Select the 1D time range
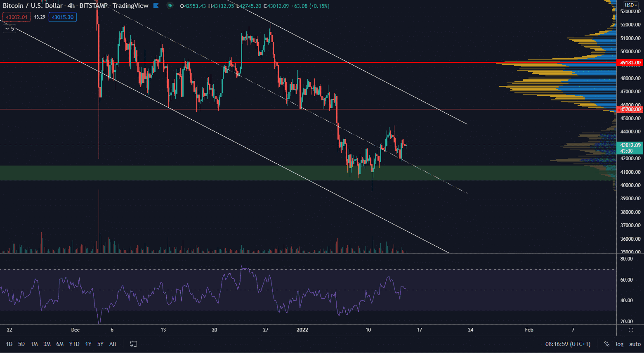The width and height of the screenshot is (644, 353). [9, 344]
